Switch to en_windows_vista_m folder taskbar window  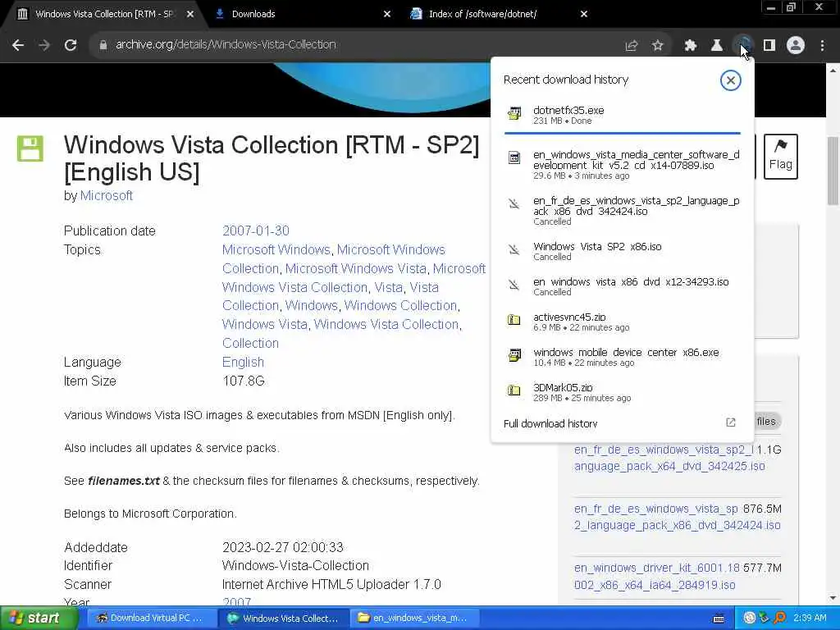(x=413, y=619)
